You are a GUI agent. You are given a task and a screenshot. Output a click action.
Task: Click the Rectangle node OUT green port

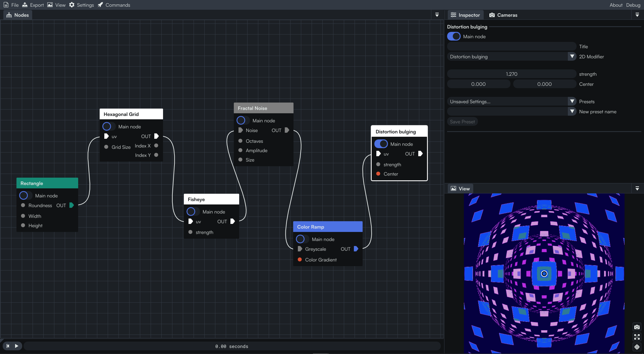pyautogui.click(x=71, y=205)
